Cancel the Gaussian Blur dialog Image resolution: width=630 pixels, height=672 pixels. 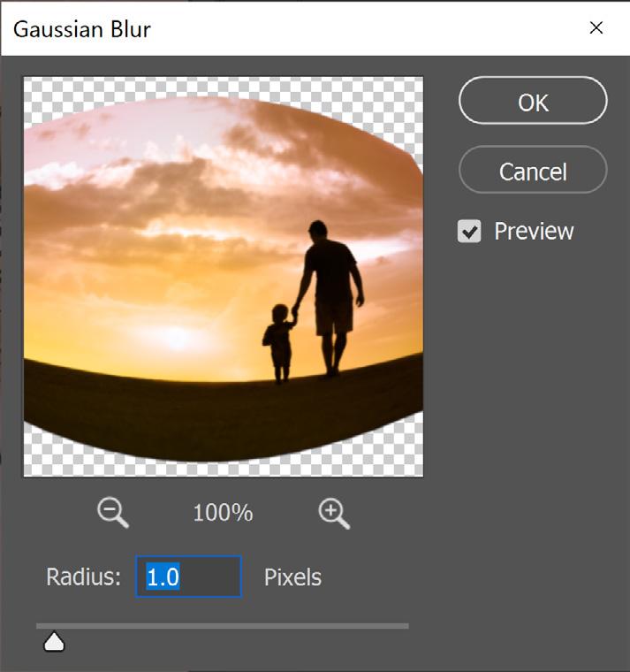click(533, 170)
